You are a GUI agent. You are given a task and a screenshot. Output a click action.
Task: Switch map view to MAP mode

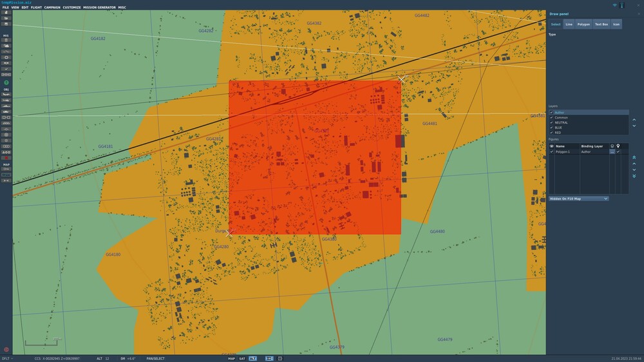[232, 358]
